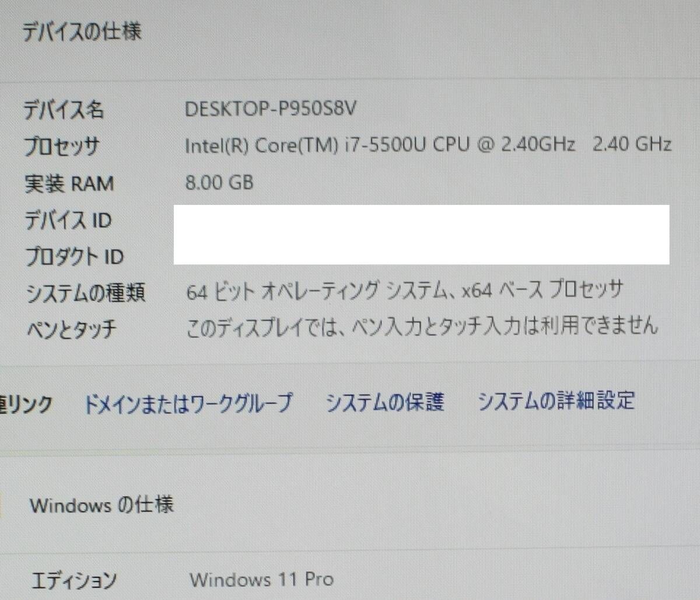Viewport: 700px width, 600px height.
Task: Click the プロセッサ label
Action: [62, 146]
